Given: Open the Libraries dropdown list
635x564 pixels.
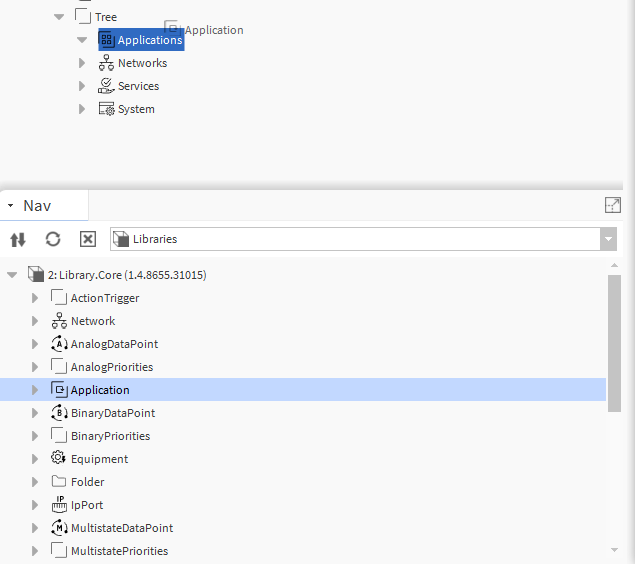Looking at the screenshot, I should click(608, 239).
